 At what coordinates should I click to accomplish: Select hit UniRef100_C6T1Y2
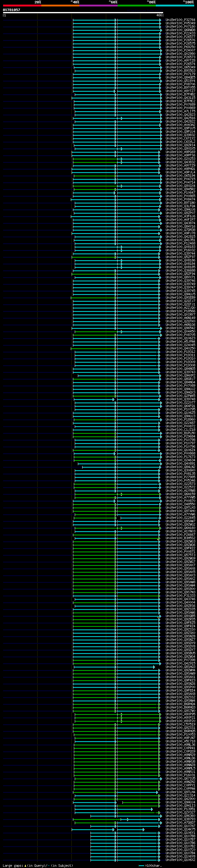tap(180, 139)
